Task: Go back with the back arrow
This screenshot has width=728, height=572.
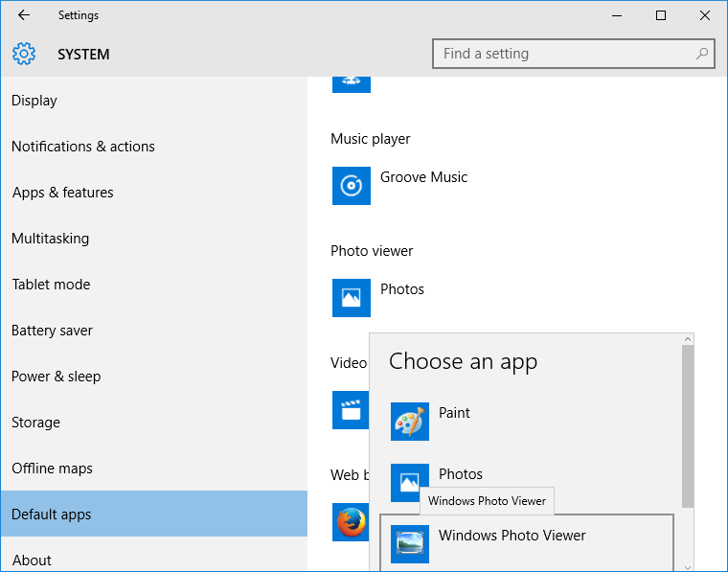Action: 24,15
